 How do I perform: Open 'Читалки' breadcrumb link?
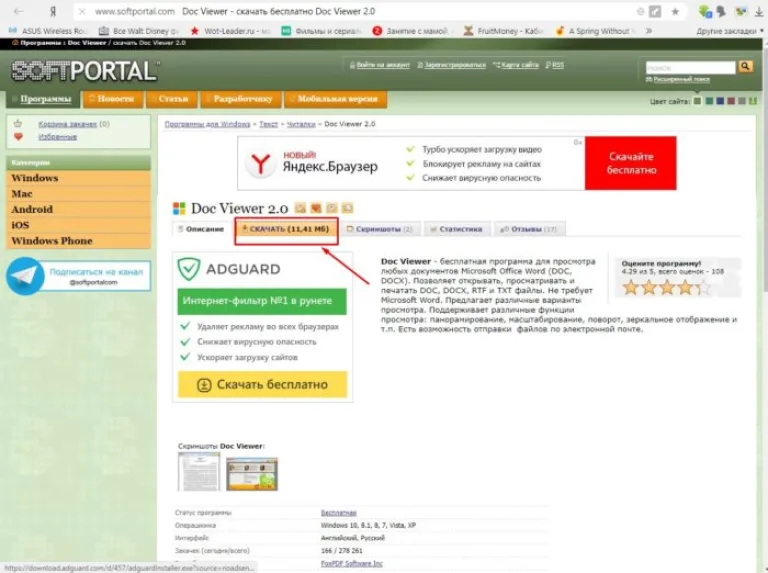[301, 124]
